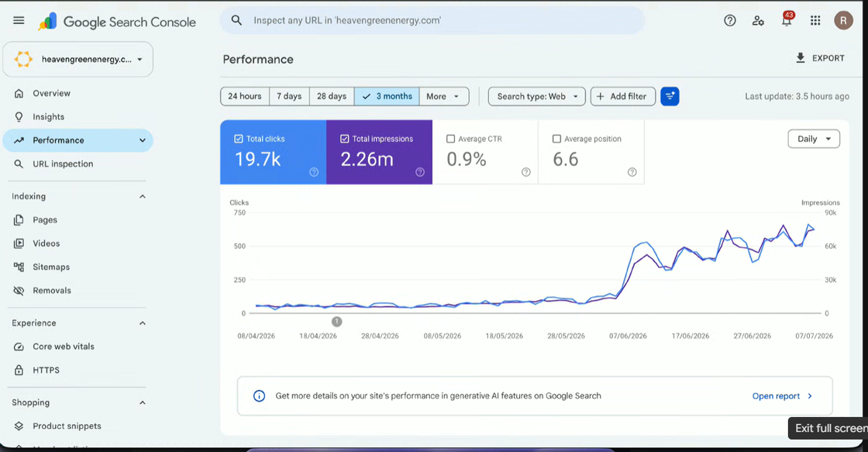The height and width of the screenshot is (452, 868).
Task: Click the 0.9% average CTR value
Action: pos(466,160)
